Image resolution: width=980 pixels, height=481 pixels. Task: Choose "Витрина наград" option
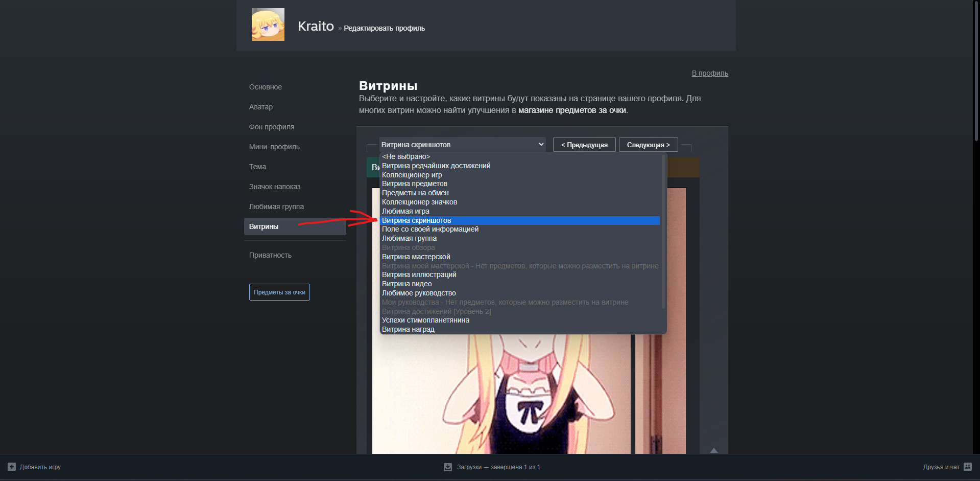(520, 329)
